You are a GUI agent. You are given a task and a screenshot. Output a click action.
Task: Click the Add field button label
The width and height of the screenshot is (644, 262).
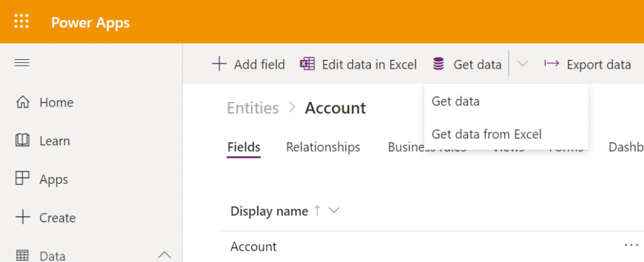tap(260, 65)
